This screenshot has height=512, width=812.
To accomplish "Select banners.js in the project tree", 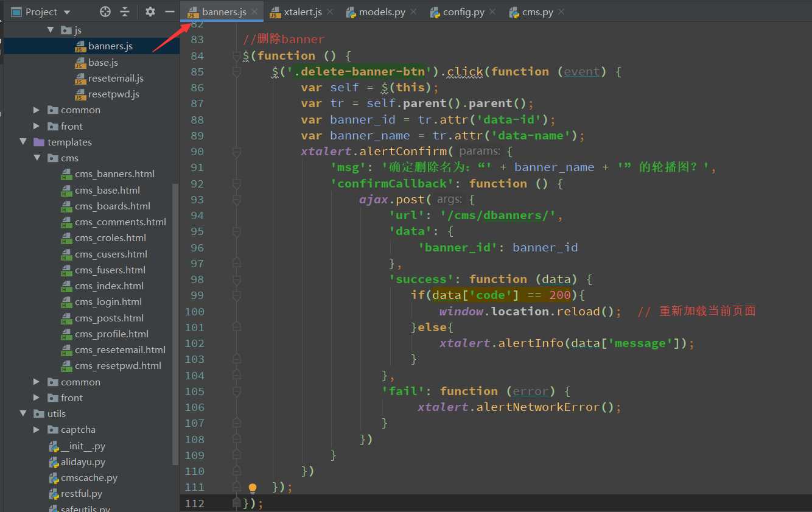I will pyautogui.click(x=110, y=46).
